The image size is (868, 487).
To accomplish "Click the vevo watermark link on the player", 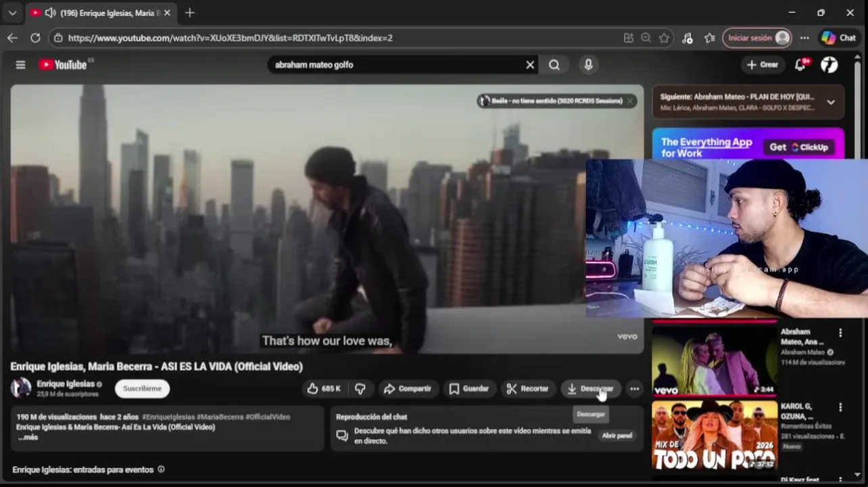I will point(627,336).
